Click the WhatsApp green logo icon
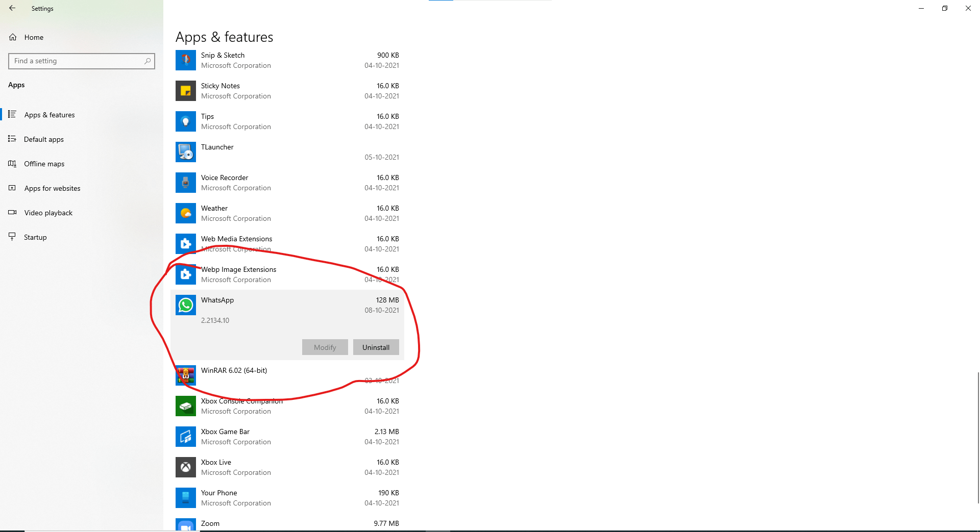The image size is (980, 532). pyautogui.click(x=186, y=305)
